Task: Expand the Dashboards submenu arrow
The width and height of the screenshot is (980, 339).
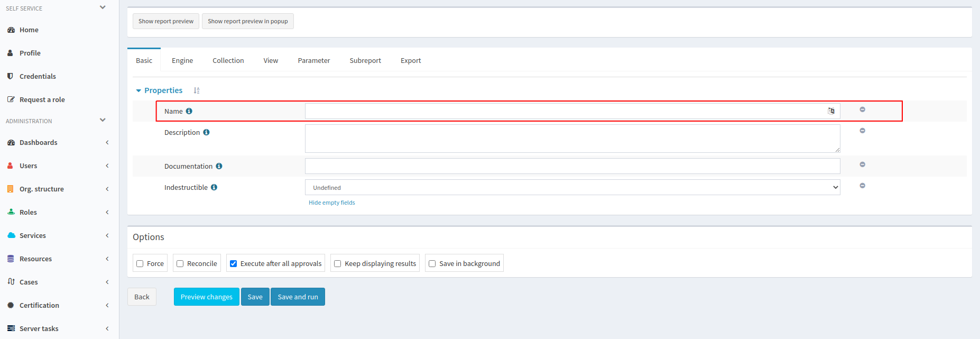Action: point(107,142)
